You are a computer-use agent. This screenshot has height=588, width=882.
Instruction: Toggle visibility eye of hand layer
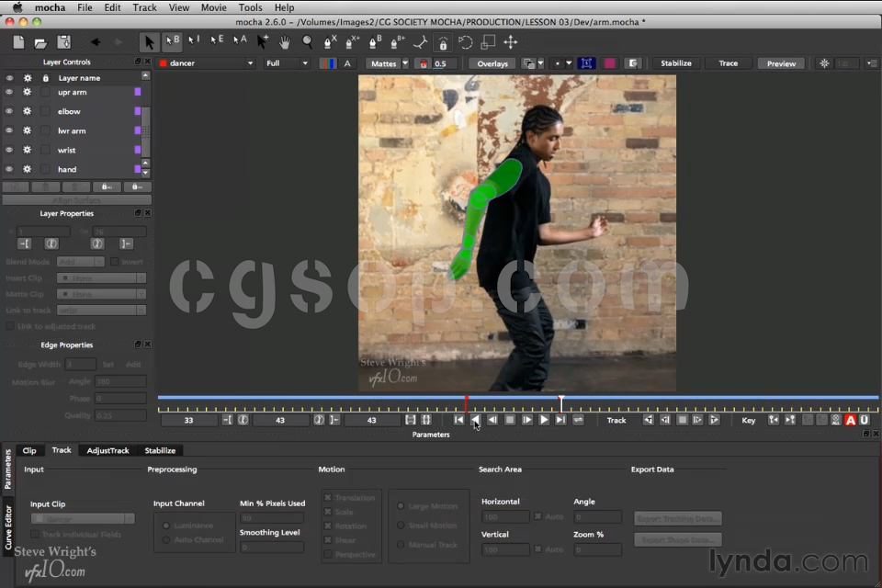[9, 169]
